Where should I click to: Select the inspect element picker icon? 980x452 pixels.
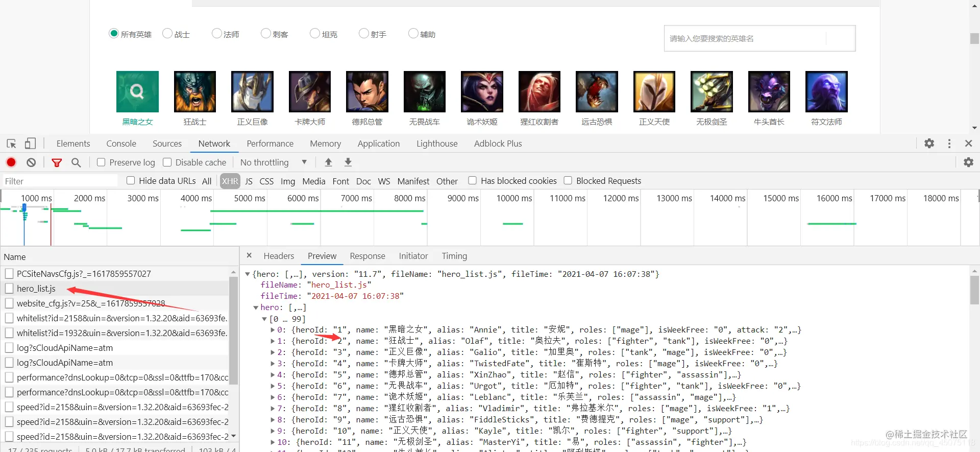tap(11, 144)
